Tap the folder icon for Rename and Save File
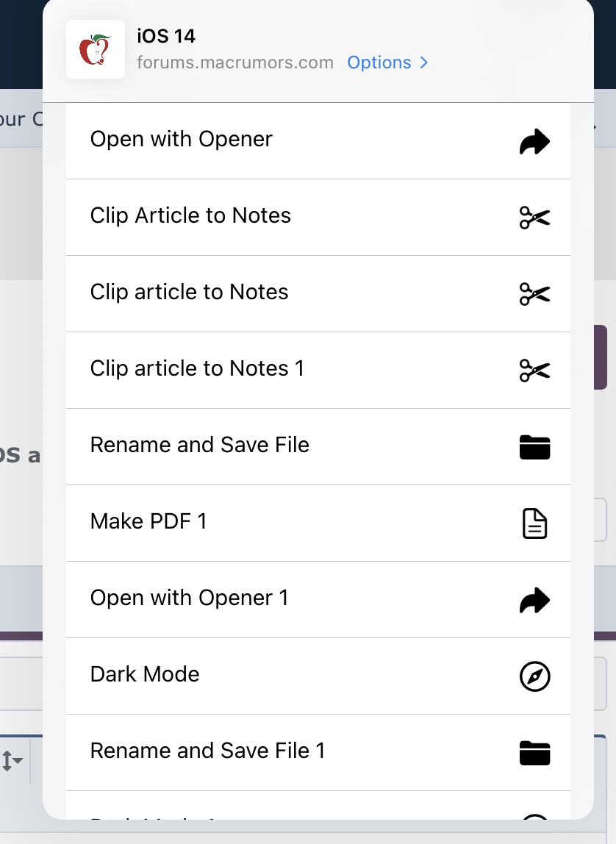The width and height of the screenshot is (616, 844). click(534, 447)
